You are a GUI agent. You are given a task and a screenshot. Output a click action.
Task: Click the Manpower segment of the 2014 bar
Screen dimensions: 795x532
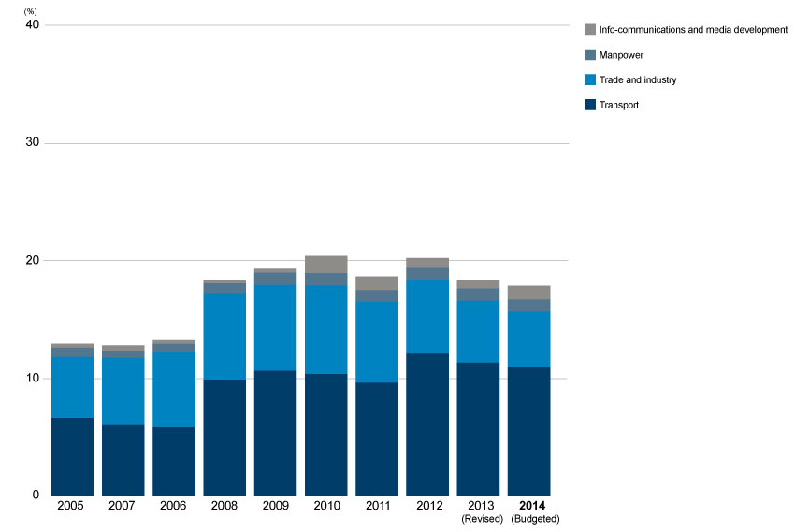pos(528,306)
